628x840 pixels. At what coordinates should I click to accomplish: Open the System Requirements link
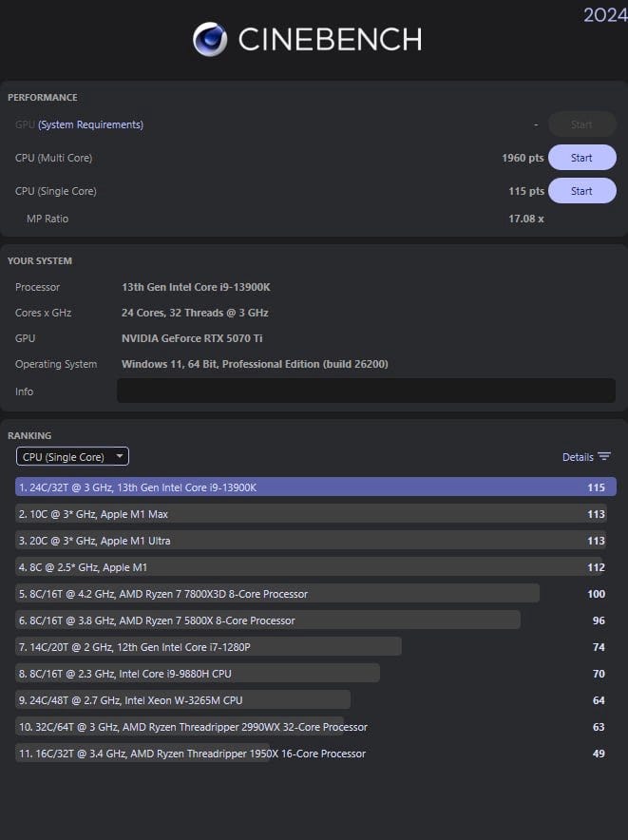(x=90, y=124)
